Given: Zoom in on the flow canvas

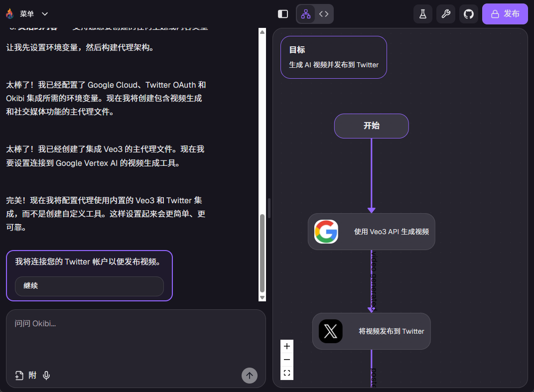Looking at the screenshot, I should pos(287,346).
